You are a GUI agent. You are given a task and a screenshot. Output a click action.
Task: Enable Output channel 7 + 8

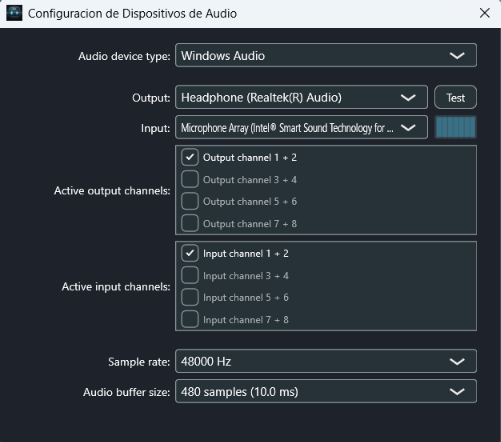click(x=190, y=223)
